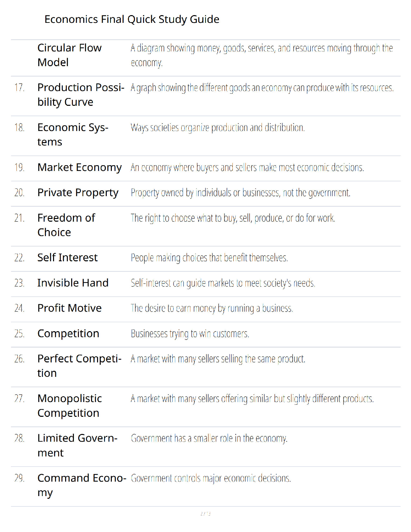Click the Invisible Hand term

coord(73,283)
